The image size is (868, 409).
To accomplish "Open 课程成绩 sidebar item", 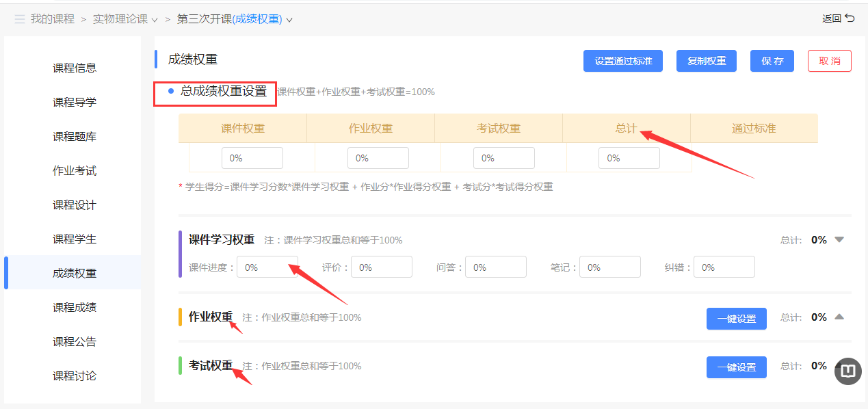I will click(75, 307).
